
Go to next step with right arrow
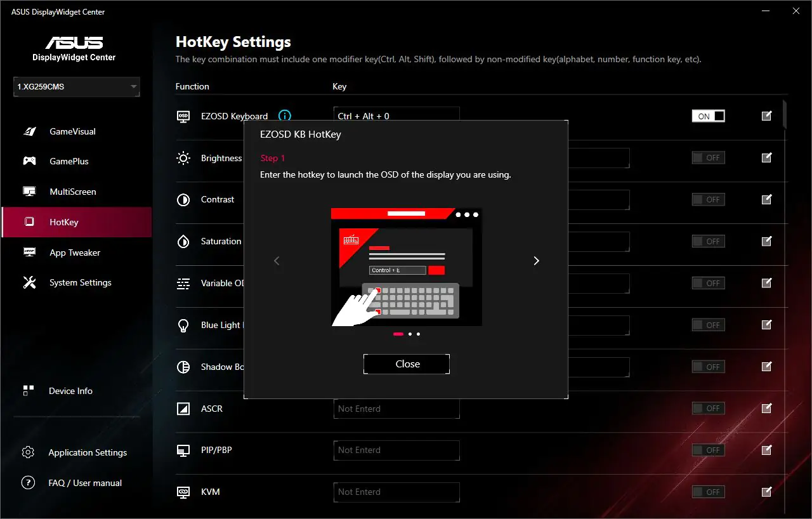(536, 261)
